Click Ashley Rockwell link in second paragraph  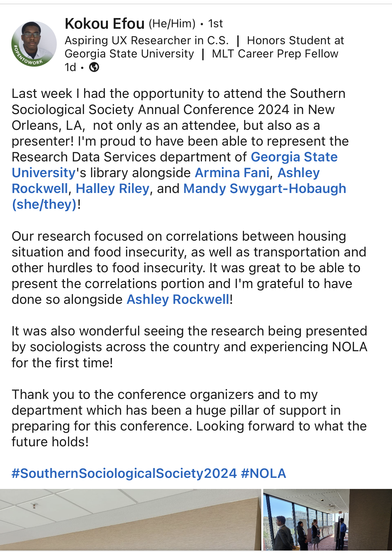click(178, 299)
